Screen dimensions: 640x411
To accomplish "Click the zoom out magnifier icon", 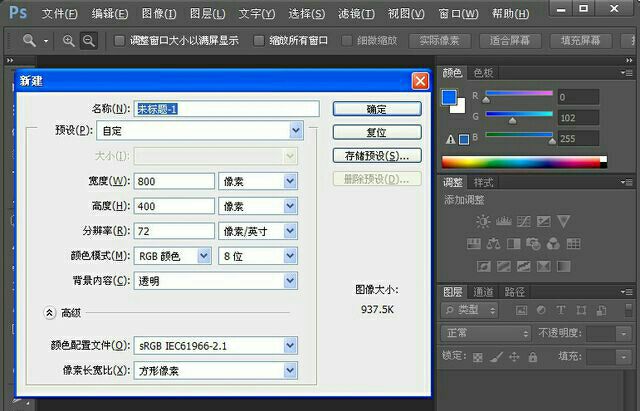I will pos(88,41).
